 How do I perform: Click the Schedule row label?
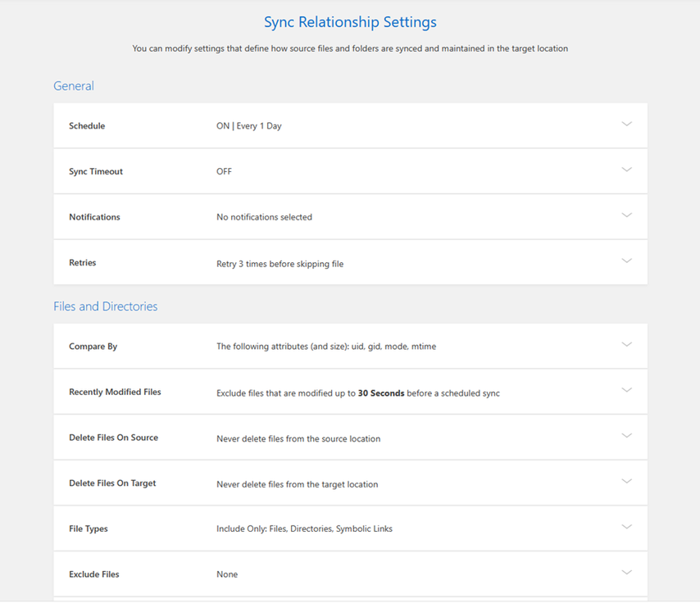click(x=87, y=126)
